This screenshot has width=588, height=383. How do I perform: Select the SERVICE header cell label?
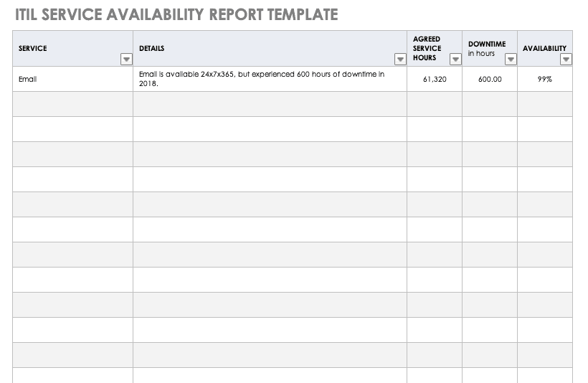[33, 49]
